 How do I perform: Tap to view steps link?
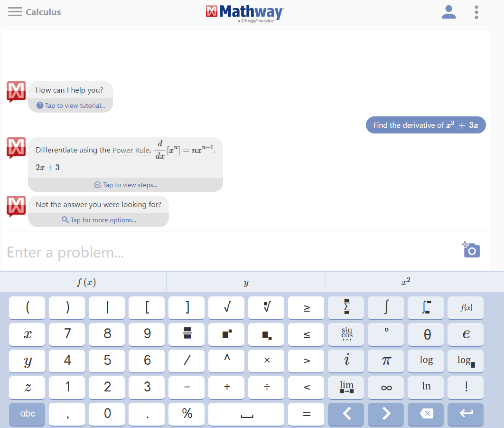126,185
